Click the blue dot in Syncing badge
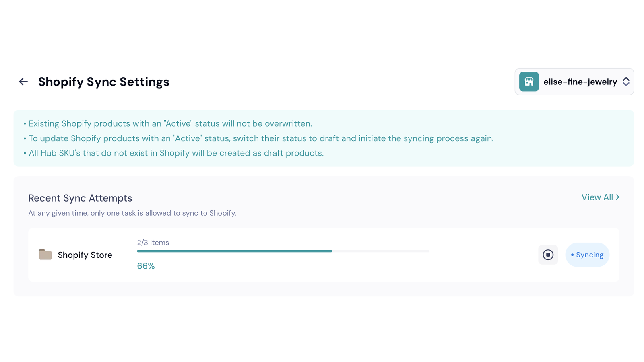644x362 pixels. [x=572, y=255]
